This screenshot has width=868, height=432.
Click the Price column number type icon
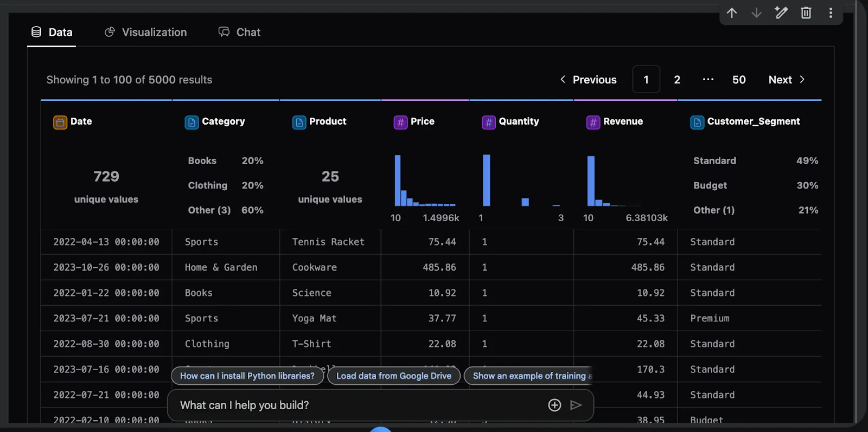[x=400, y=122]
